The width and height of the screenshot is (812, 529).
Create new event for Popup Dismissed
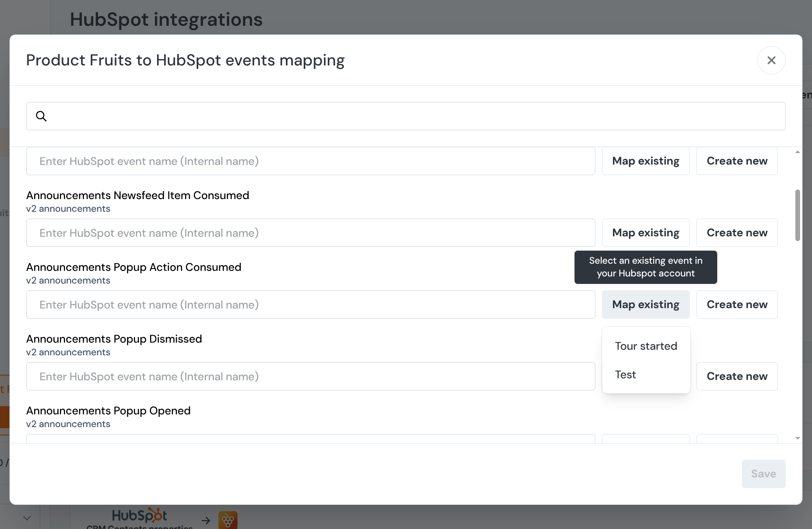(737, 376)
